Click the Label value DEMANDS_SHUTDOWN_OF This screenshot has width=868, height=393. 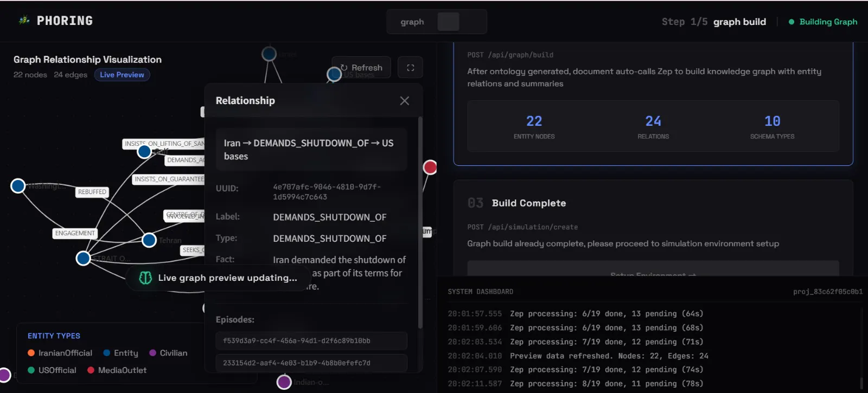tap(330, 217)
